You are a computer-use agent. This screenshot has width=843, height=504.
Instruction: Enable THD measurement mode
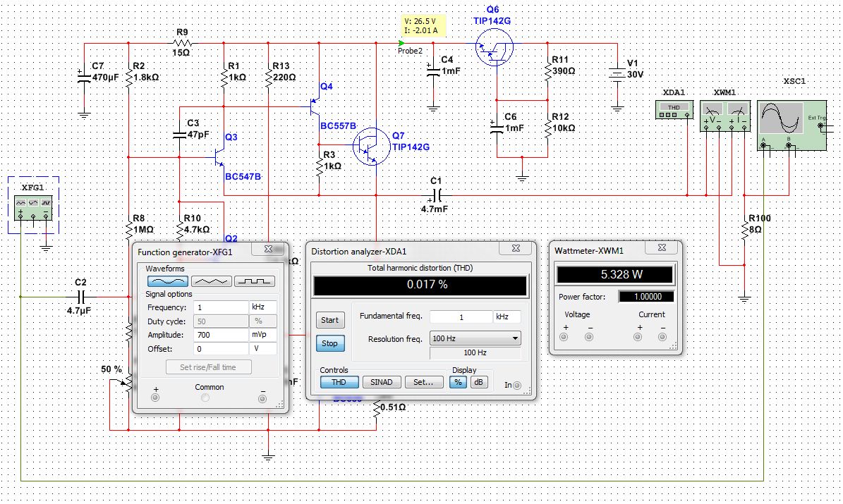coord(339,382)
